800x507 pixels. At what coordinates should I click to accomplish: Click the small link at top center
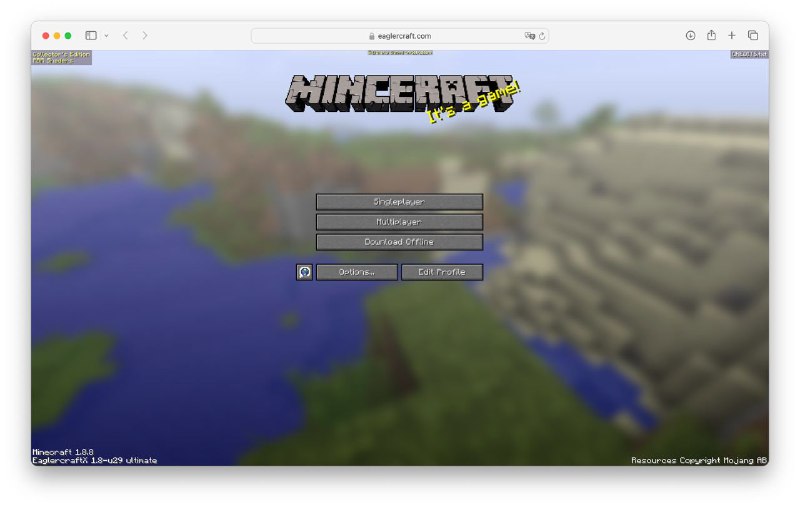pyautogui.click(x=399, y=52)
